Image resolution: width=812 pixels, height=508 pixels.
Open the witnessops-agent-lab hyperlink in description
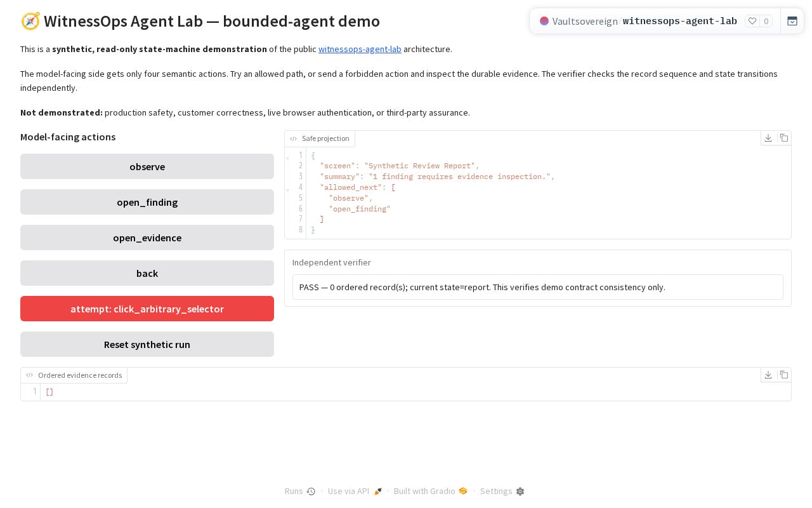pyautogui.click(x=360, y=49)
